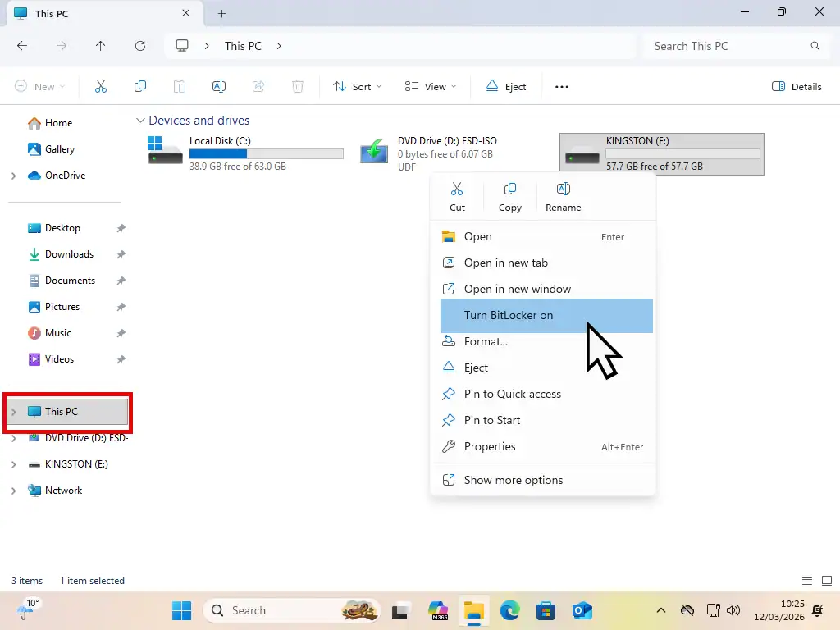The width and height of the screenshot is (840, 630).
Task: Select Turn BitLocker on from the context menu
Action: point(509,316)
